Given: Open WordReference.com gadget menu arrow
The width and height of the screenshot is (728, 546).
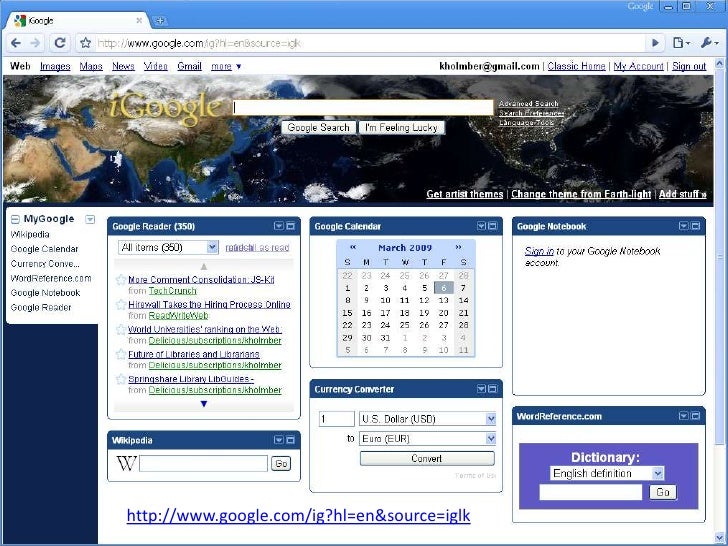Looking at the screenshot, I should click(x=683, y=416).
